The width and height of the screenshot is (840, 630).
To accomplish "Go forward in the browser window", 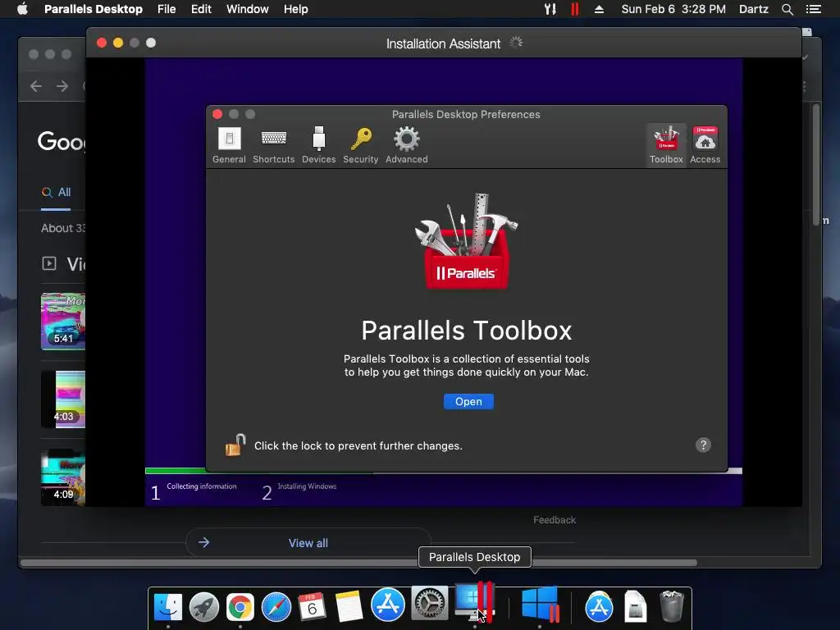I will tap(62, 85).
